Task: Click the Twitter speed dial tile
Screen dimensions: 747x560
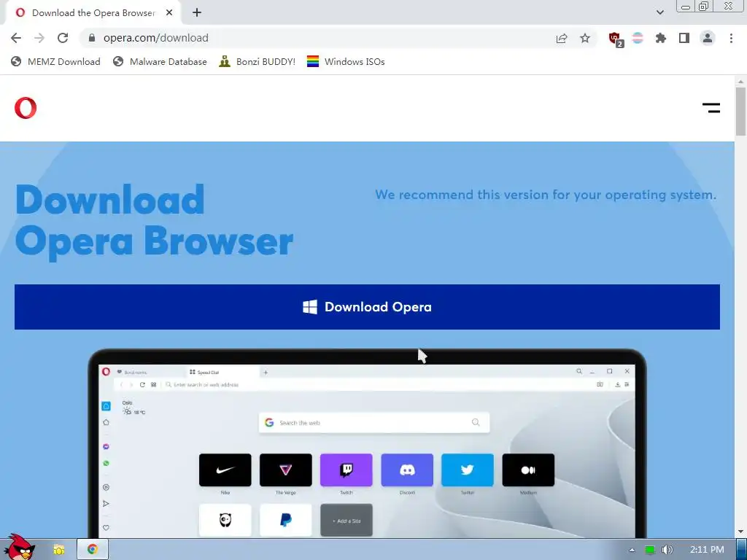Action: (468, 470)
